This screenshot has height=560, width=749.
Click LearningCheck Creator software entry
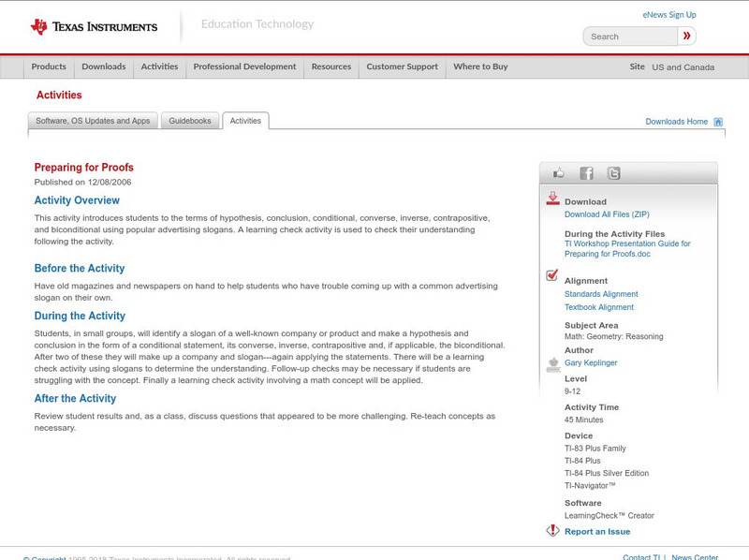pos(609,516)
